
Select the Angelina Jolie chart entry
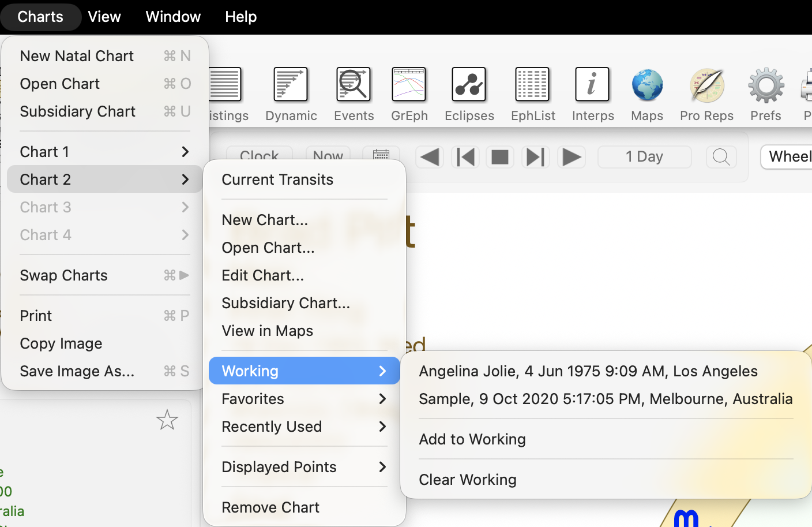pos(588,371)
